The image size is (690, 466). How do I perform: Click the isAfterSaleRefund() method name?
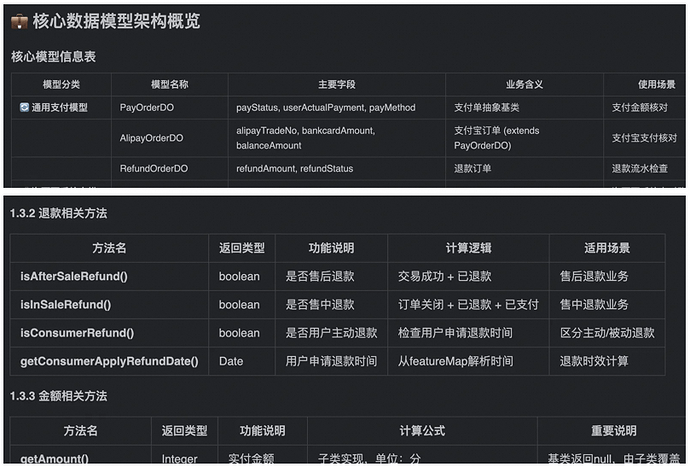pos(67,276)
